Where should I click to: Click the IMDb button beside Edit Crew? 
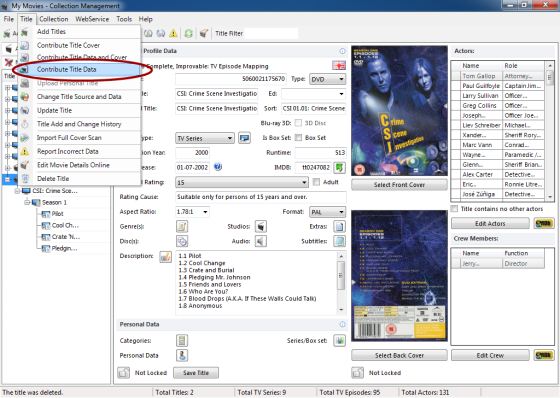click(544, 355)
